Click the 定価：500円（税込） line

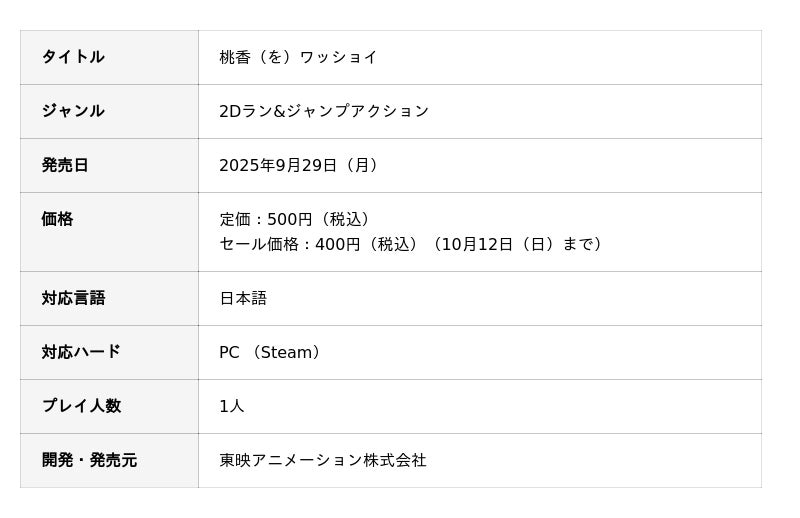[297, 219]
